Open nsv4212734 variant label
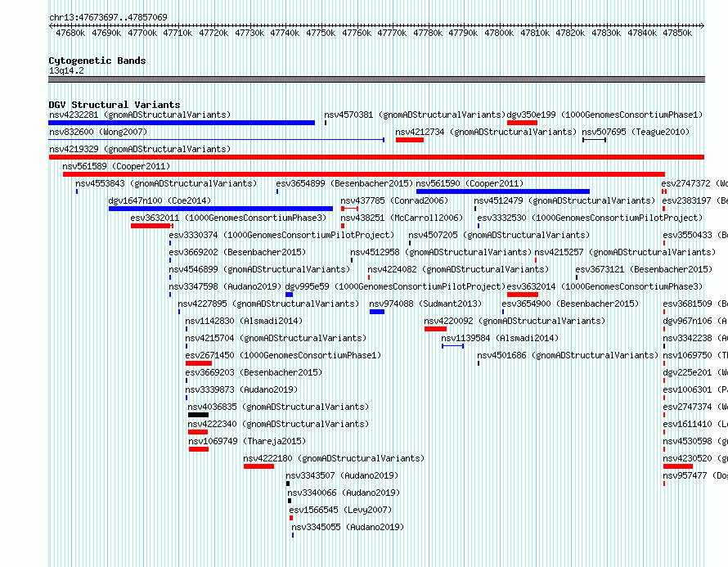The image size is (728, 567). pyautogui.click(x=486, y=132)
